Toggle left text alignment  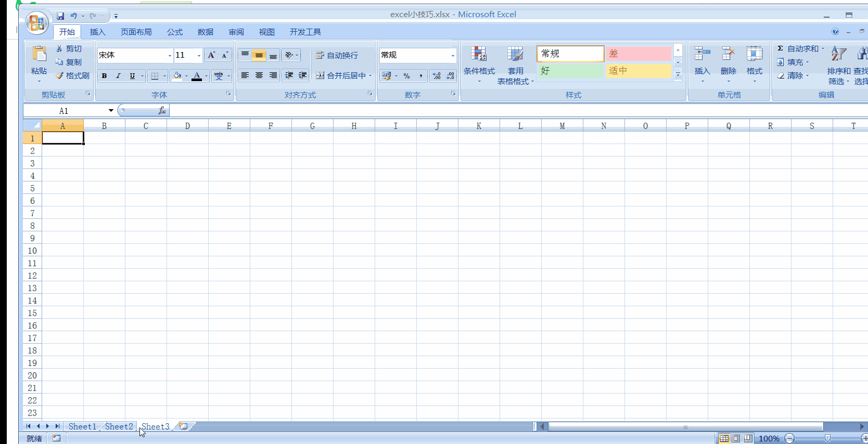[245, 75]
